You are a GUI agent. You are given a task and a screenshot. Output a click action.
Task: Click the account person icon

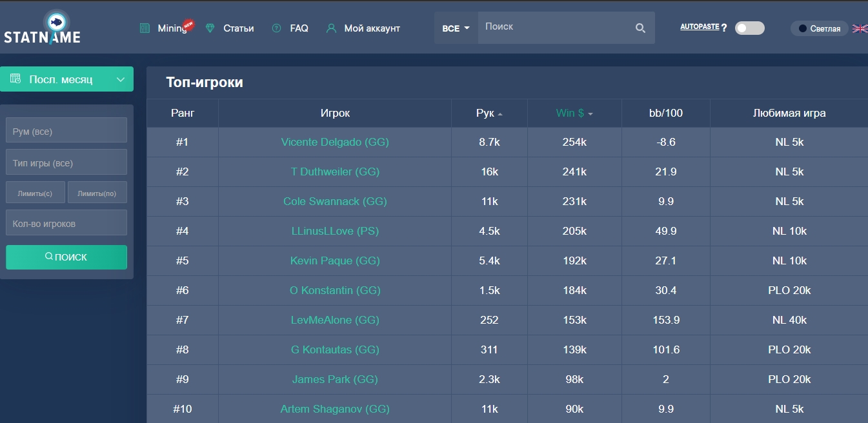[332, 28]
